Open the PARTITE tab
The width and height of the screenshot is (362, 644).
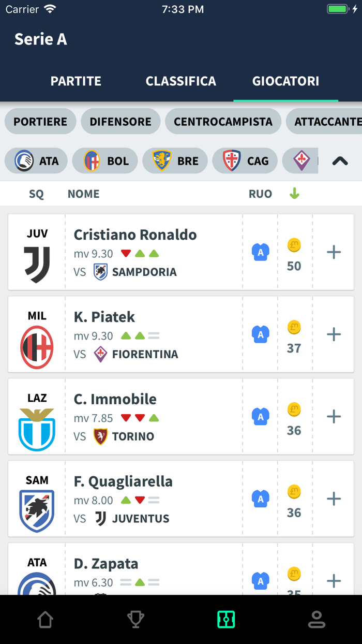76,81
